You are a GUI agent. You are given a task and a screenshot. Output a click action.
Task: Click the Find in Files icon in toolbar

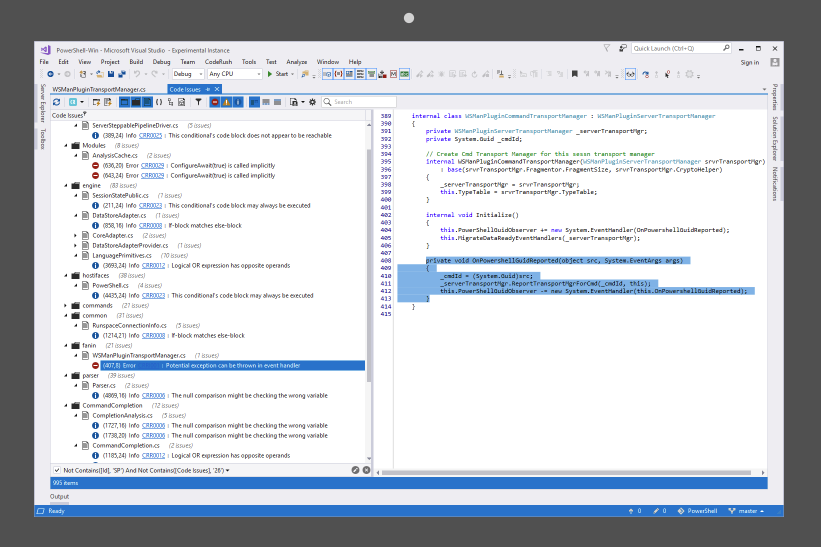tap(305, 74)
